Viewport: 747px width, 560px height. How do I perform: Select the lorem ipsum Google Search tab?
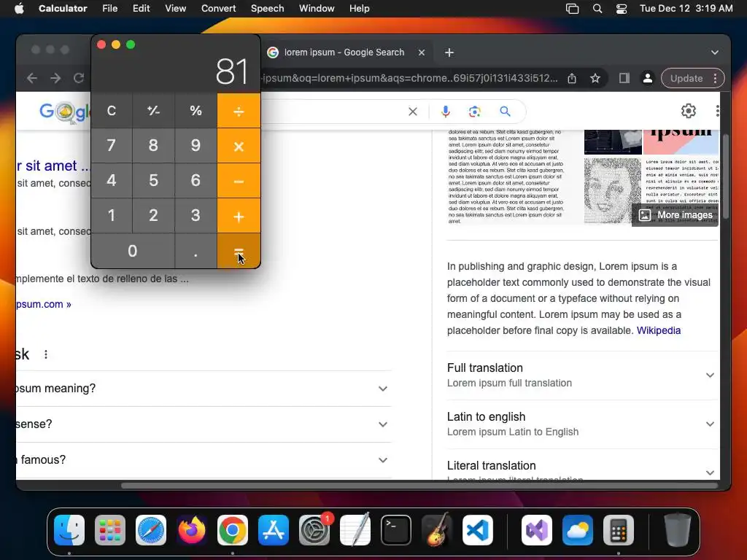(344, 52)
